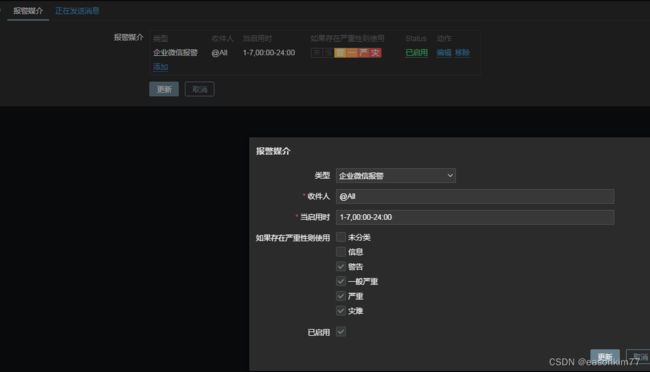Click 移除 link for 企业微信报警 row
The height and width of the screenshot is (372, 650).
(462, 53)
